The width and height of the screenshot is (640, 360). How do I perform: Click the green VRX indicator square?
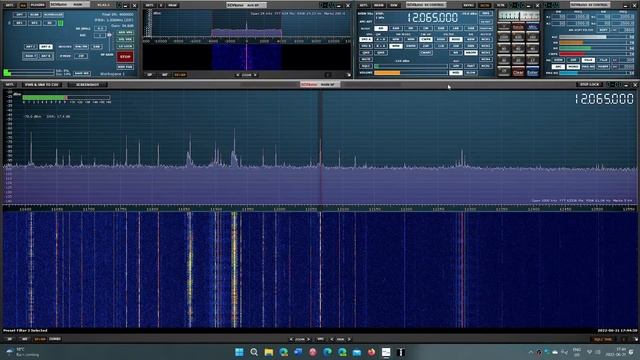pyautogui.click(x=60, y=23)
